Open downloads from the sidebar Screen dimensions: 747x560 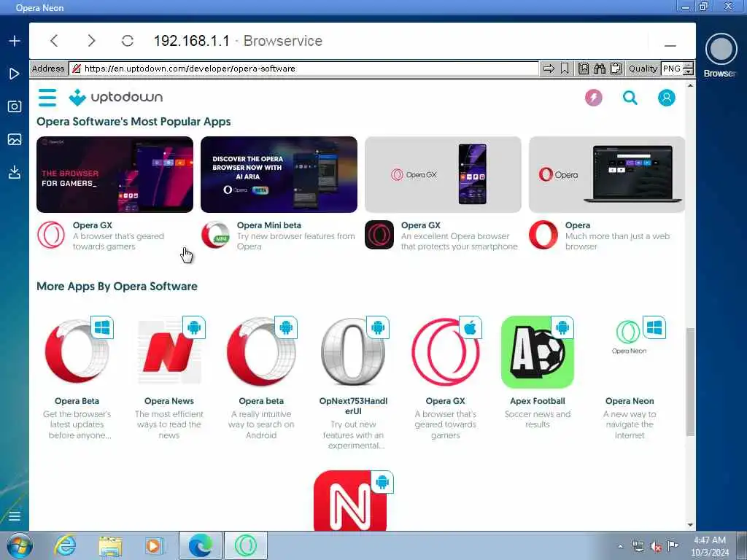point(15,172)
